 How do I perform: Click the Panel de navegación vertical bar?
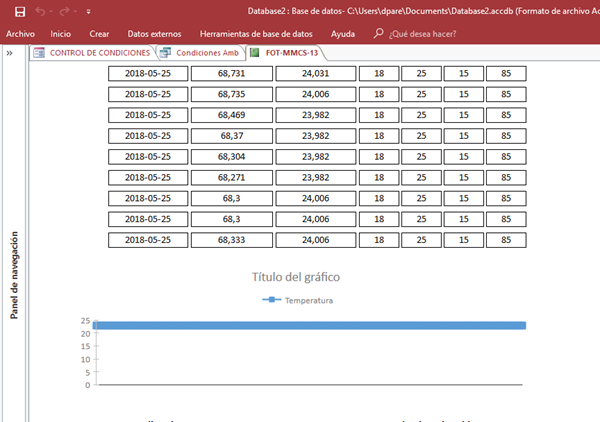(x=14, y=275)
